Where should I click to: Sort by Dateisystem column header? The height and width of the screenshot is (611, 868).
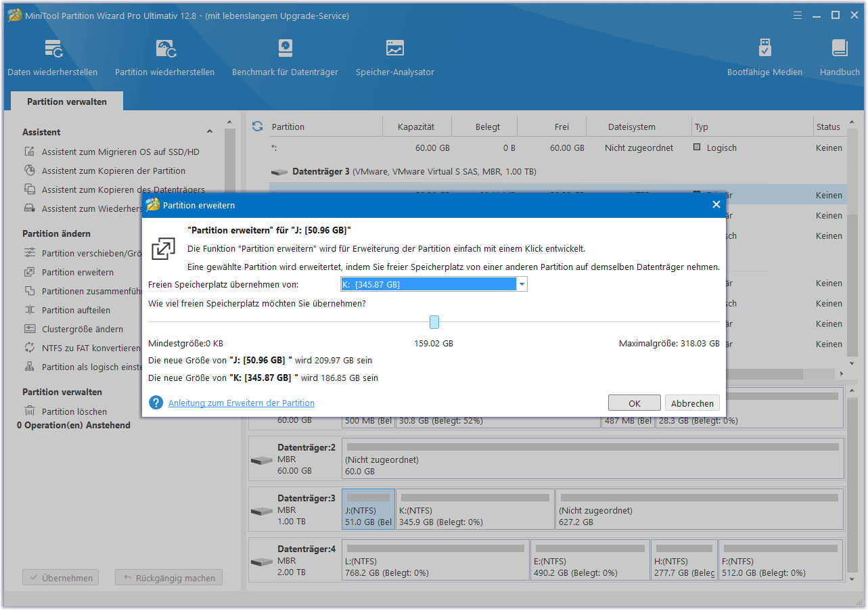[x=632, y=127]
